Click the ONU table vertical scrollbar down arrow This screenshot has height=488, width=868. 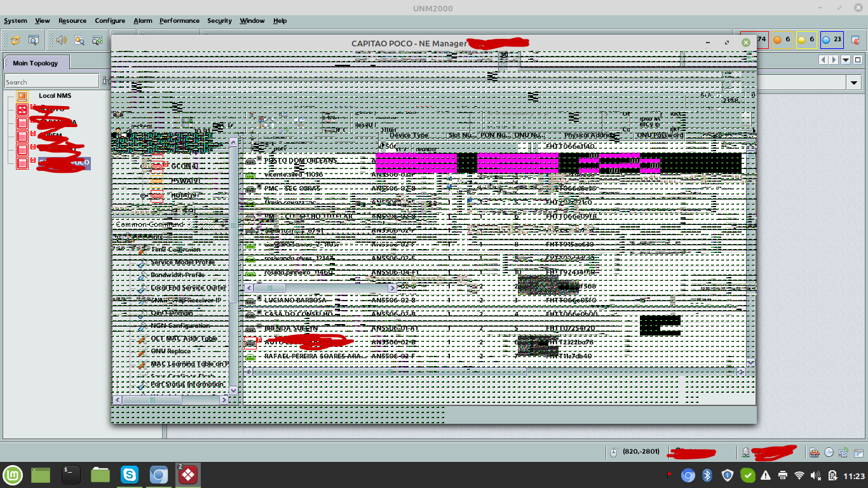[x=750, y=362]
